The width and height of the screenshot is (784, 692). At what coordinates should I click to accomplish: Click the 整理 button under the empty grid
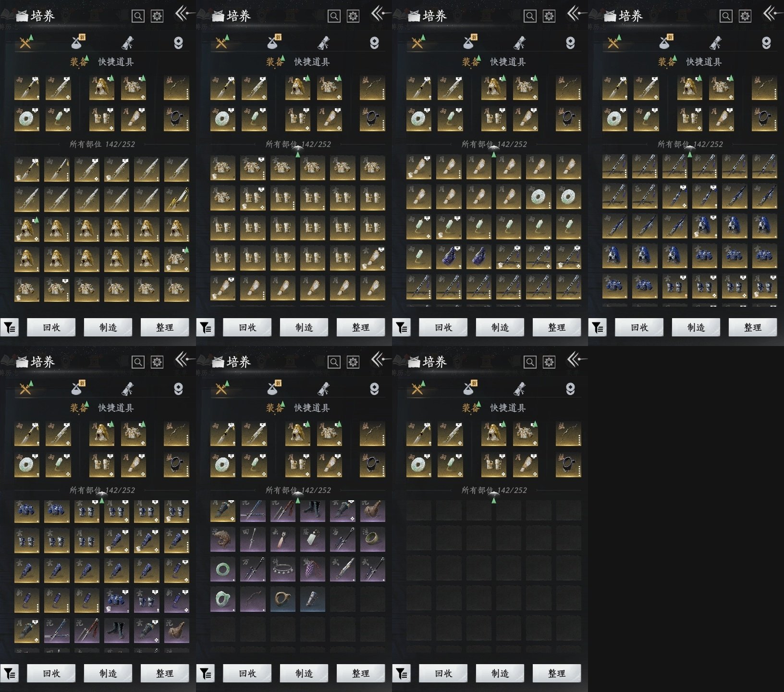[x=557, y=673]
